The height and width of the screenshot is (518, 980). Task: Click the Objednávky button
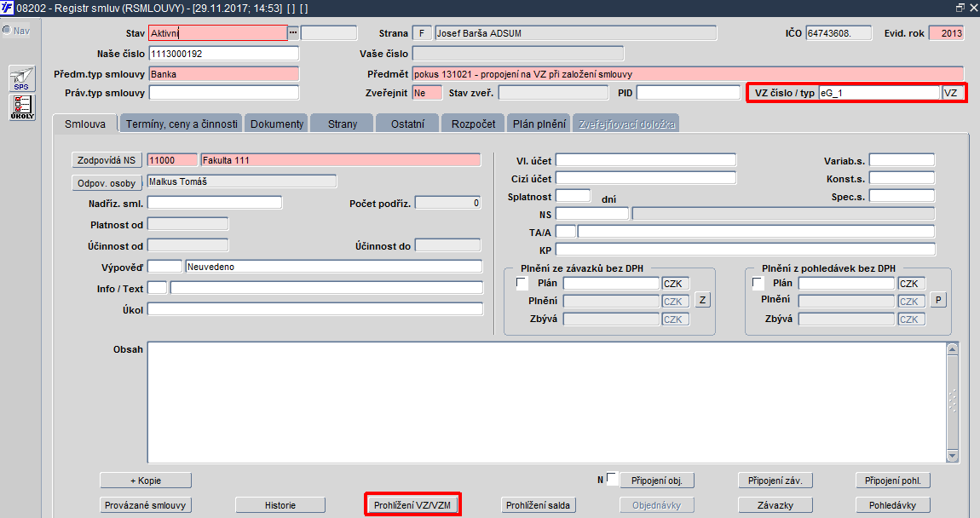point(657,505)
